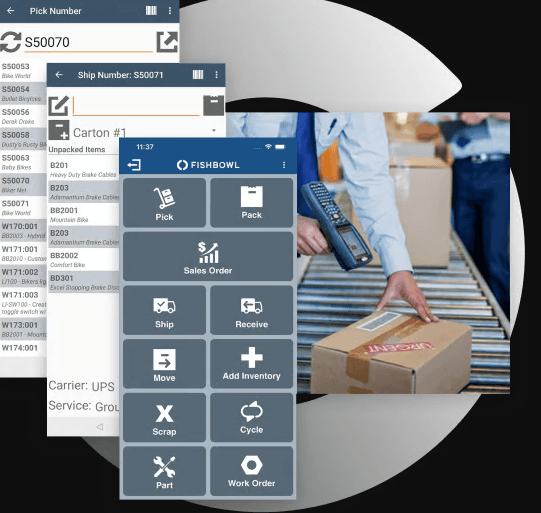Viewport: 541px width, 513px height.
Task: Tap the refresh sync icon beside S50070
Action: (11, 42)
